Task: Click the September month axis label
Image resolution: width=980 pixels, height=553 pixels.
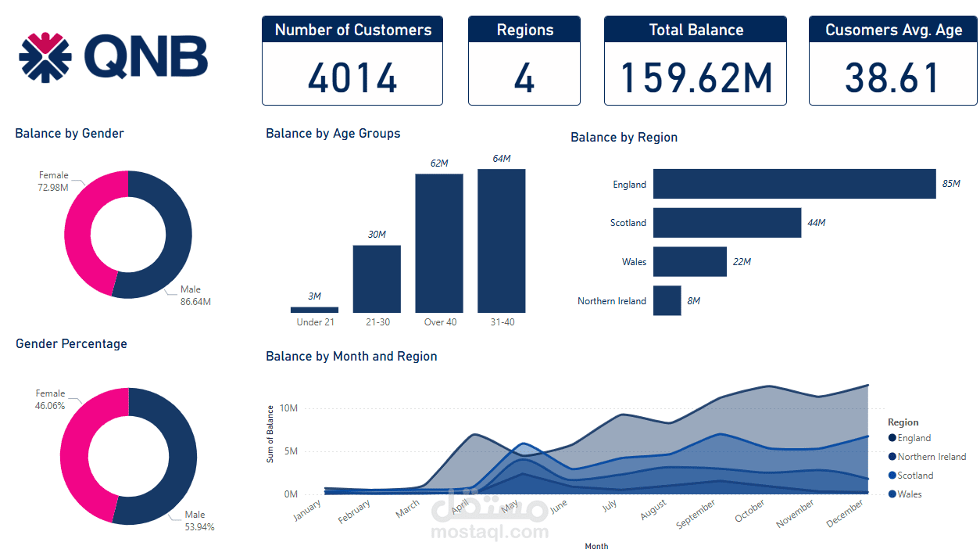Action: click(695, 515)
